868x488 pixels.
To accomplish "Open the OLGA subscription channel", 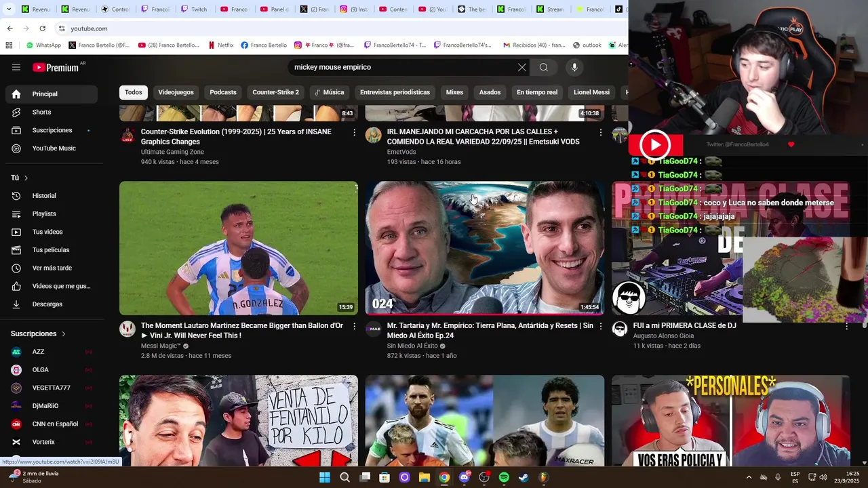I will 52,369.
